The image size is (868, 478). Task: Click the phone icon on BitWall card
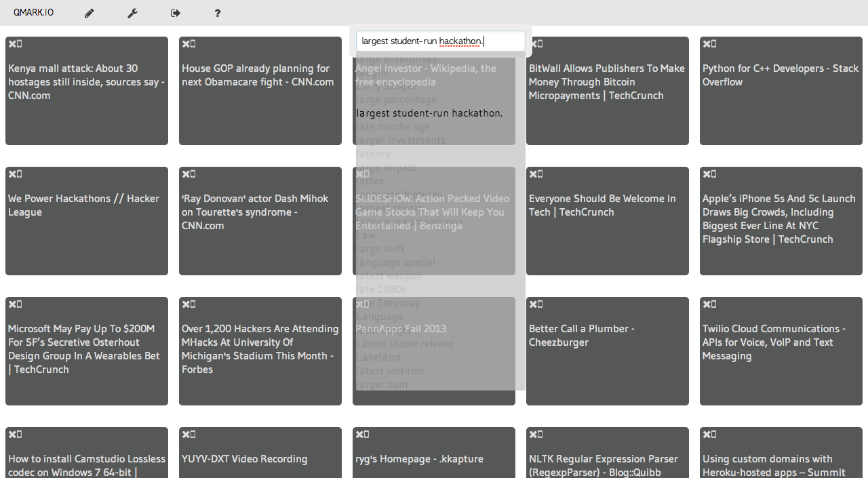click(540, 44)
